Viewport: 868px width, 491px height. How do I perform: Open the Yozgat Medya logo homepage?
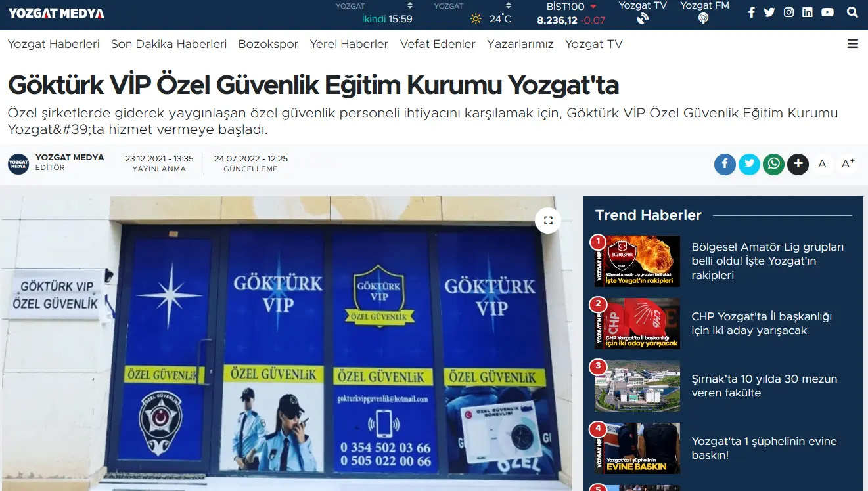click(56, 13)
